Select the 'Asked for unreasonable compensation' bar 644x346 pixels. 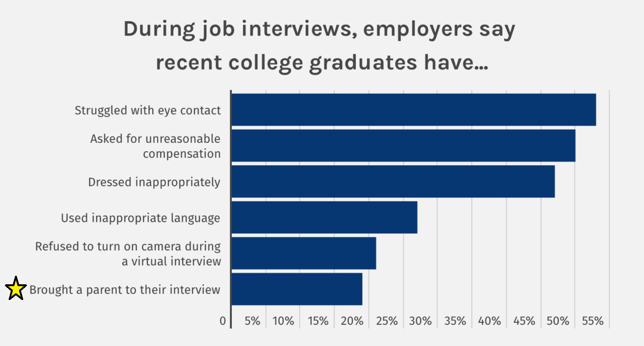tap(403, 146)
